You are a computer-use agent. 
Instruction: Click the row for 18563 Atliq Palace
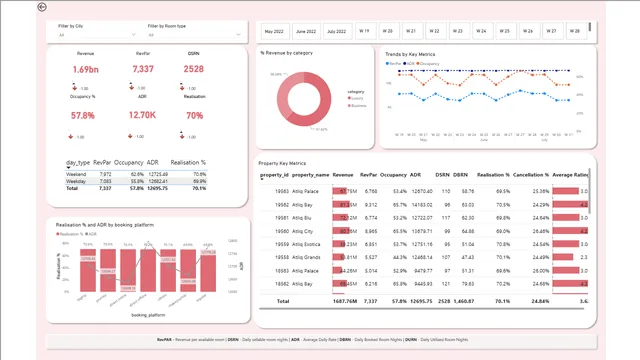point(423,271)
